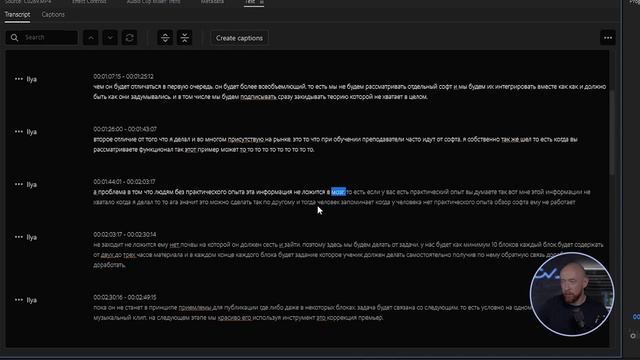
Task: Open options dots for 00:01:07:15 segment
Action: (x=19, y=79)
